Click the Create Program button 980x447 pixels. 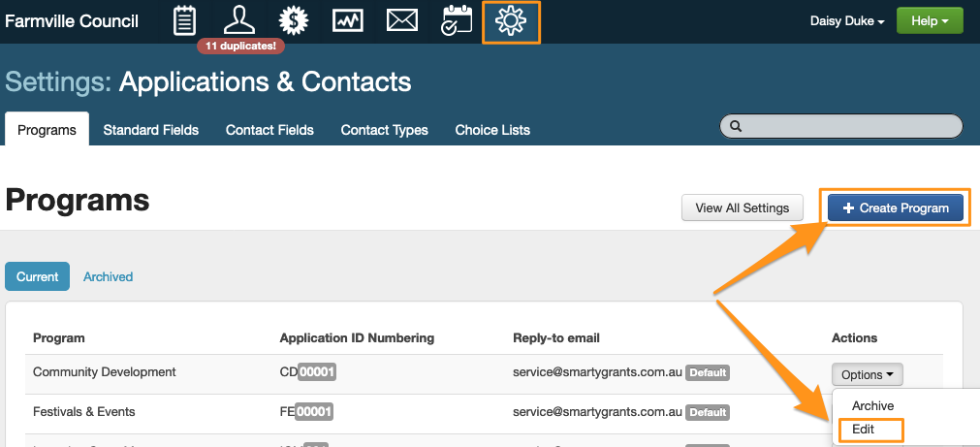pyautogui.click(x=896, y=208)
